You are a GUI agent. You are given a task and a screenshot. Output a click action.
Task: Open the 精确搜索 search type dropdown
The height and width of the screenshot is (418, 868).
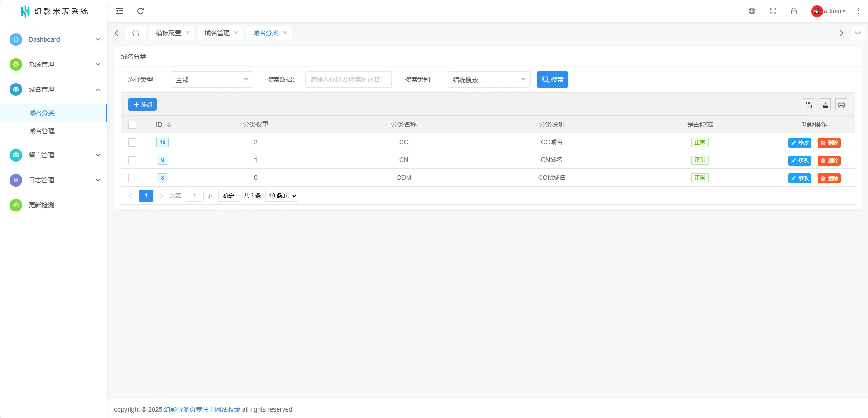click(x=489, y=80)
